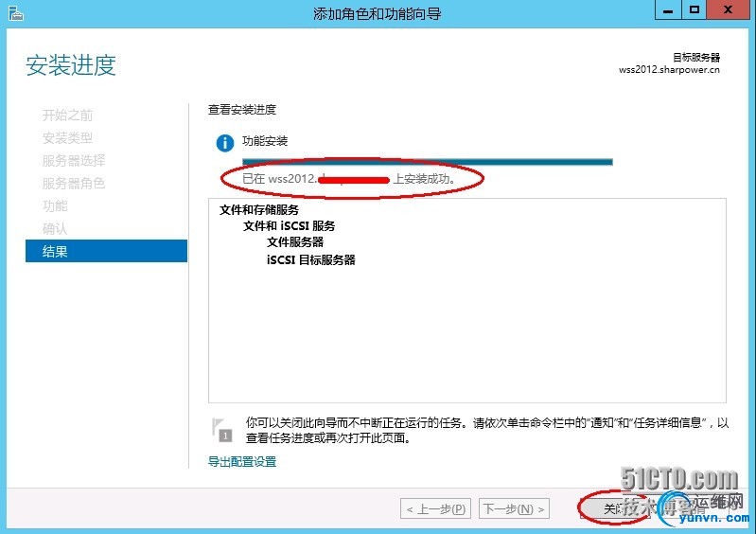Click the installation progress bar
This screenshot has height=534, width=756.
coord(427,162)
